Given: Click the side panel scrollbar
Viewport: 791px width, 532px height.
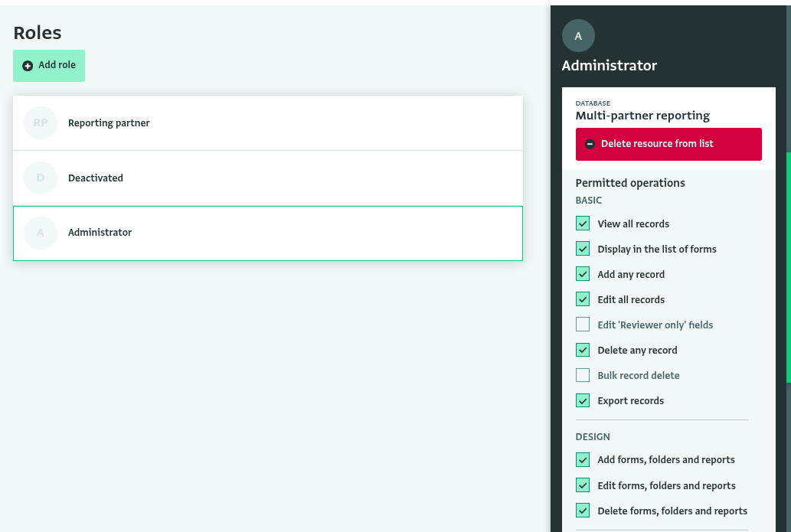Looking at the screenshot, I should click(789, 267).
